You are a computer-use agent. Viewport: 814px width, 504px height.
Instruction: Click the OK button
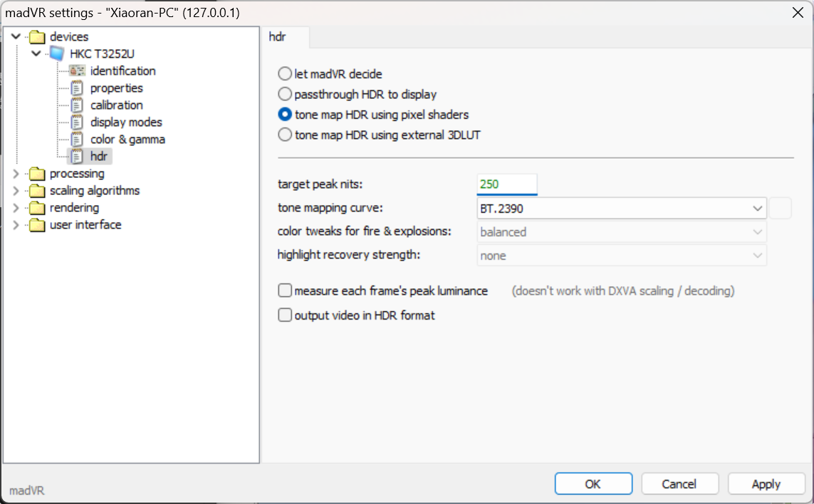(593, 484)
